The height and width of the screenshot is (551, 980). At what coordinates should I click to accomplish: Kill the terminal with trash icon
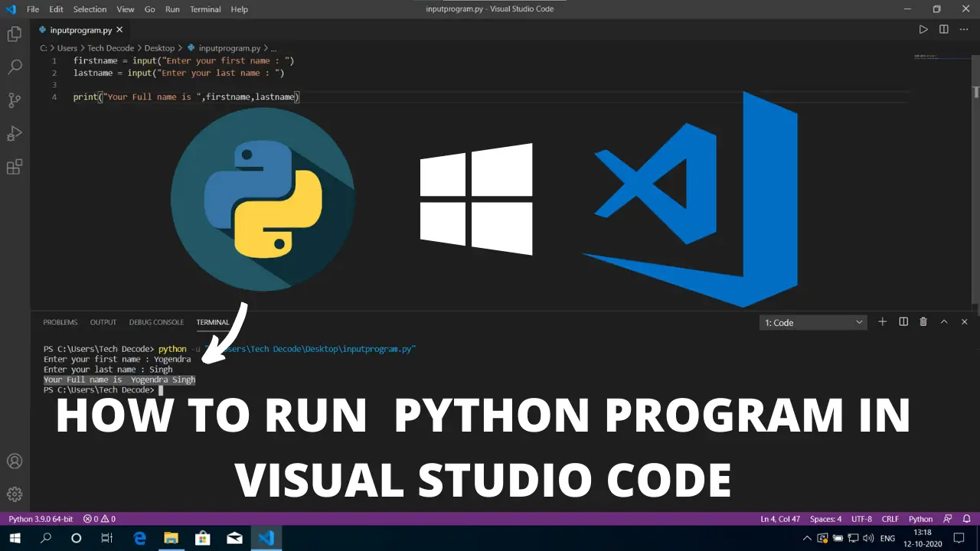click(923, 322)
